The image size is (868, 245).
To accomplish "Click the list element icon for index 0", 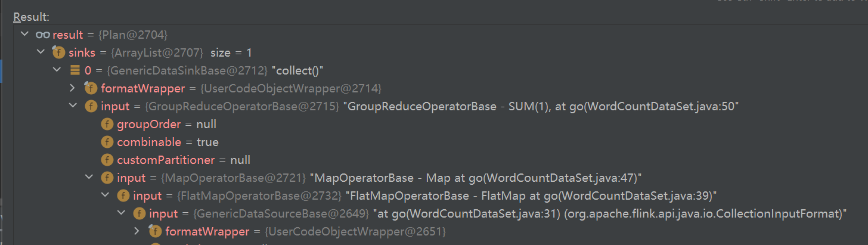I will point(75,70).
